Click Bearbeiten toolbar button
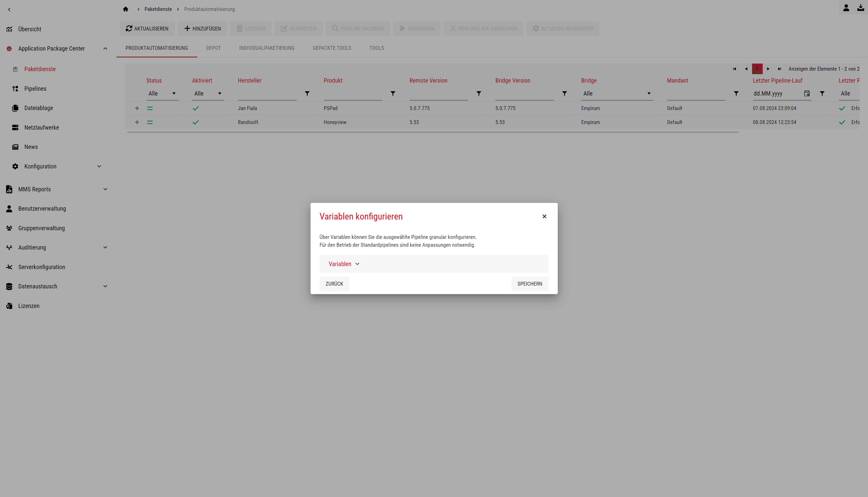 [x=299, y=29]
